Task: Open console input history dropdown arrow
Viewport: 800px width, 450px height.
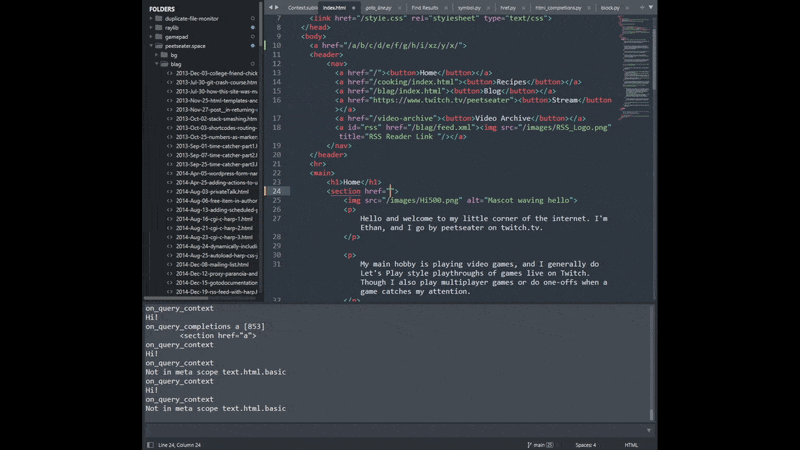Action: point(648,431)
